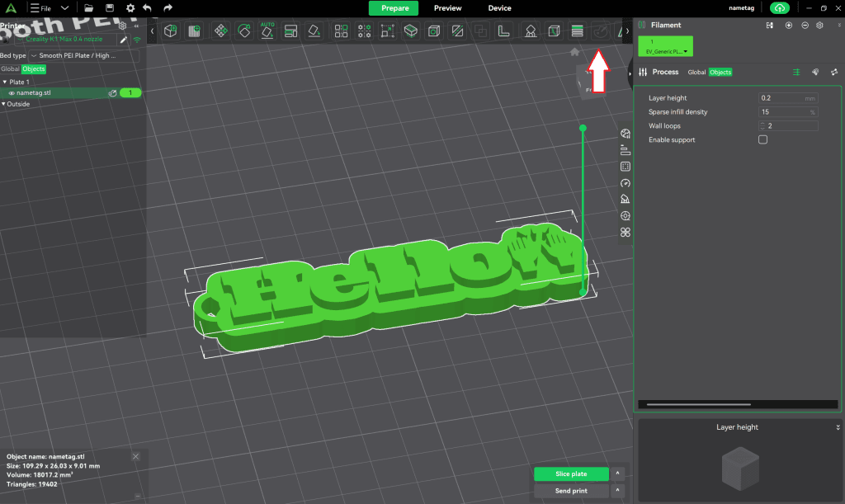845x504 pixels.
Task: Click the add filament plus icon
Action: [789, 26]
